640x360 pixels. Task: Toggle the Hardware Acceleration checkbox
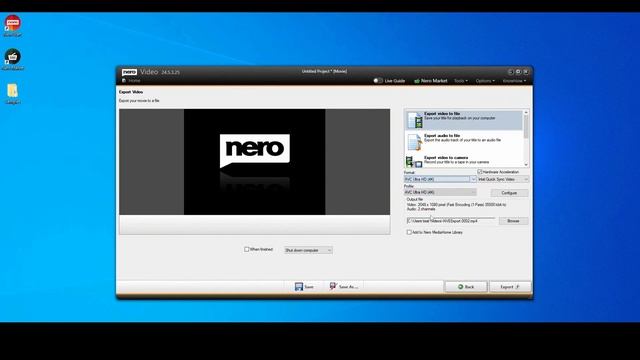[x=480, y=172]
